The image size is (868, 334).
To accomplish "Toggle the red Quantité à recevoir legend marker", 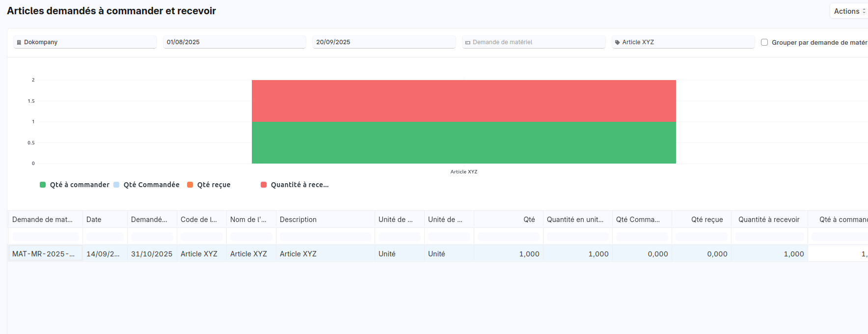I will pos(264,185).
